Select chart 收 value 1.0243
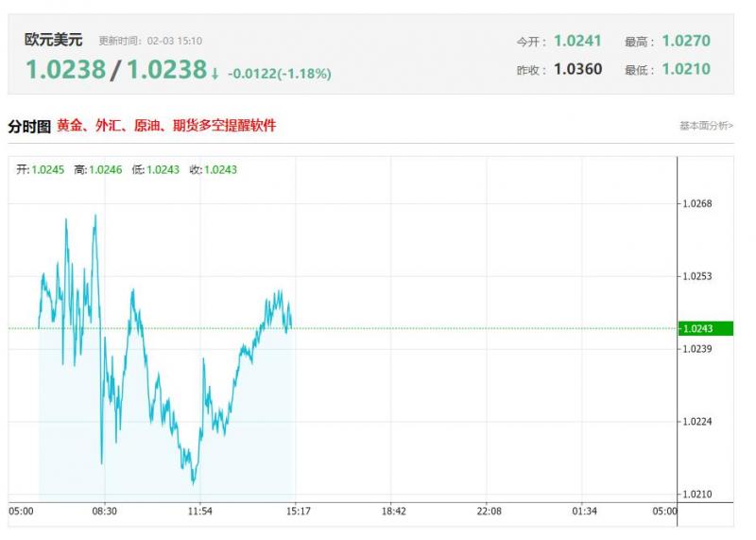This screenshot has width=756, height=540. click(x=220, y=170)
